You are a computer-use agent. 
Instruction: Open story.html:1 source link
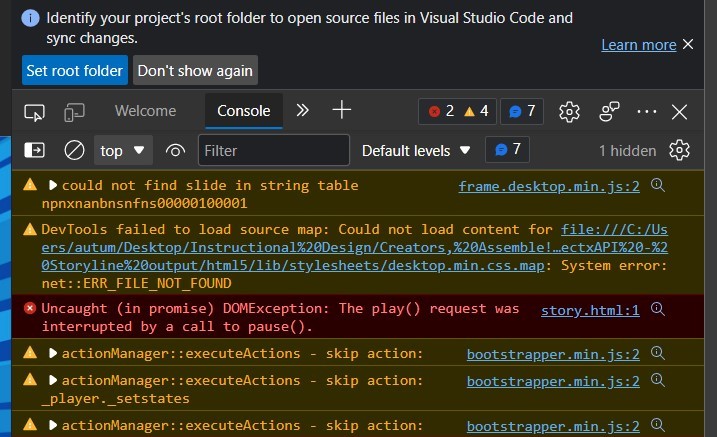tap(590, 311)
